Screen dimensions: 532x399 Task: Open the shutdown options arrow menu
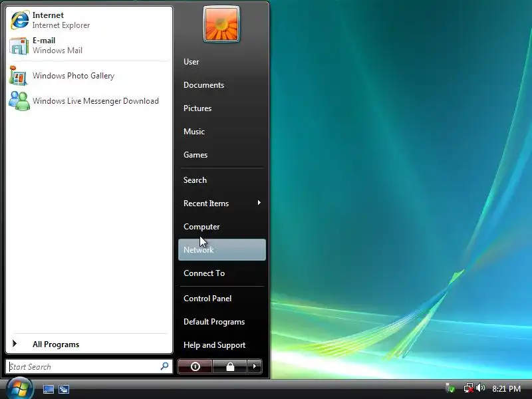[x=255, y=366]
